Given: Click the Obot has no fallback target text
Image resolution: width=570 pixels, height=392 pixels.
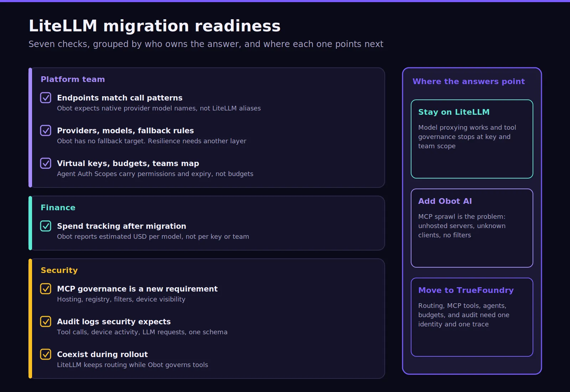Looking at the screenshot, I should (151, 141).
